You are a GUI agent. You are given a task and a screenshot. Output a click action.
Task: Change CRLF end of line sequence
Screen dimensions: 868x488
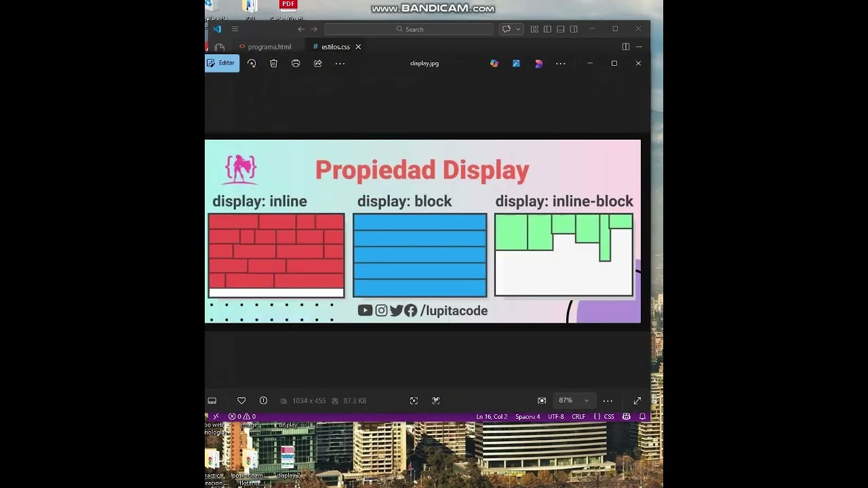pyautogui.click(x=578, y=417)
